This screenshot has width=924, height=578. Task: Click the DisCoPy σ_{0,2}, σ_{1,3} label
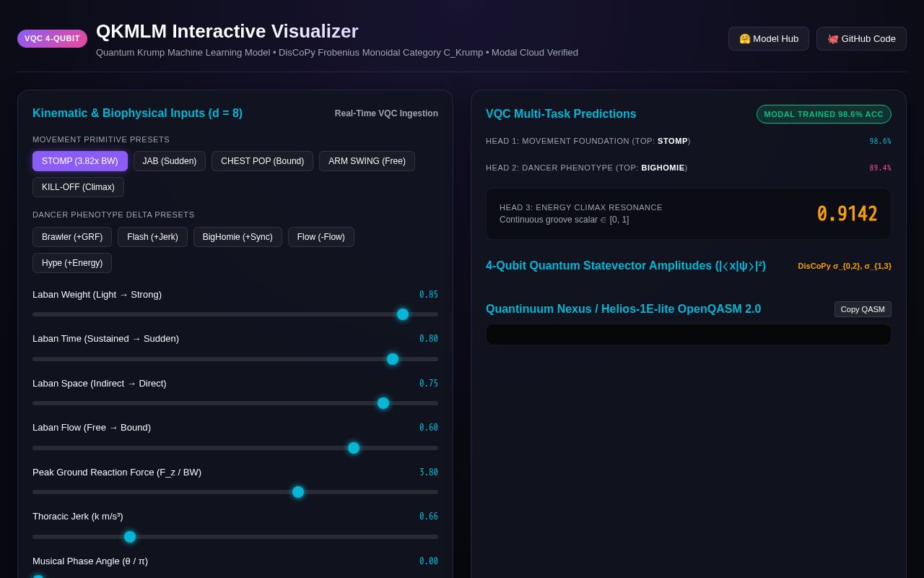point(845,266)
